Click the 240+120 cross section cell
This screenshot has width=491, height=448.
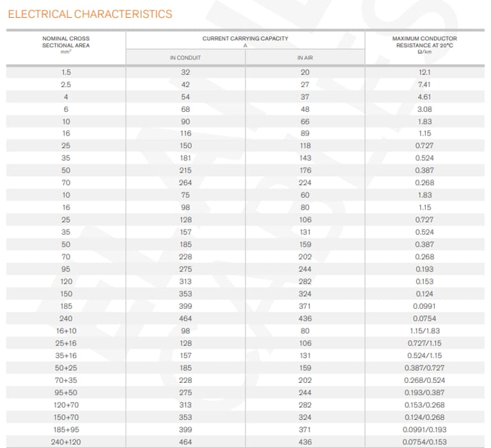[x=66, y=442]
